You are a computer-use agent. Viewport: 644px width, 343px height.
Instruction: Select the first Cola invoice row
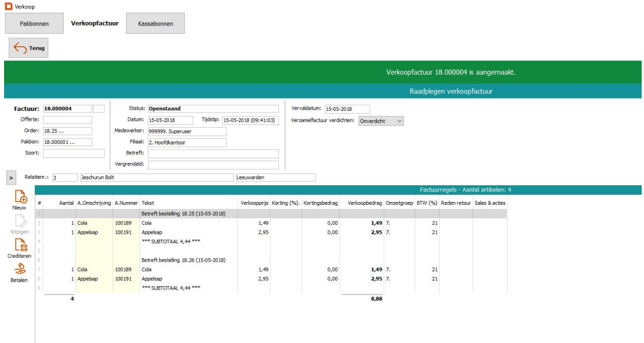[156, 223]
